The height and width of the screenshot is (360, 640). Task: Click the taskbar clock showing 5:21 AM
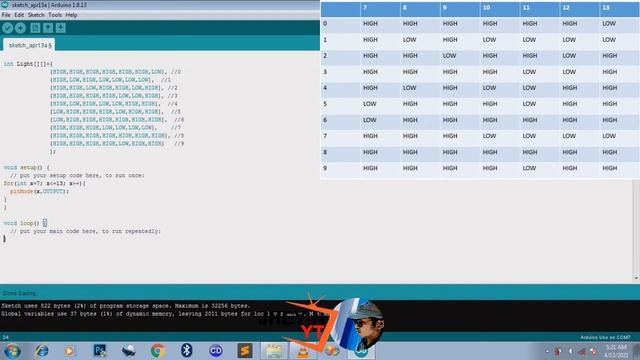click(616, 351)
